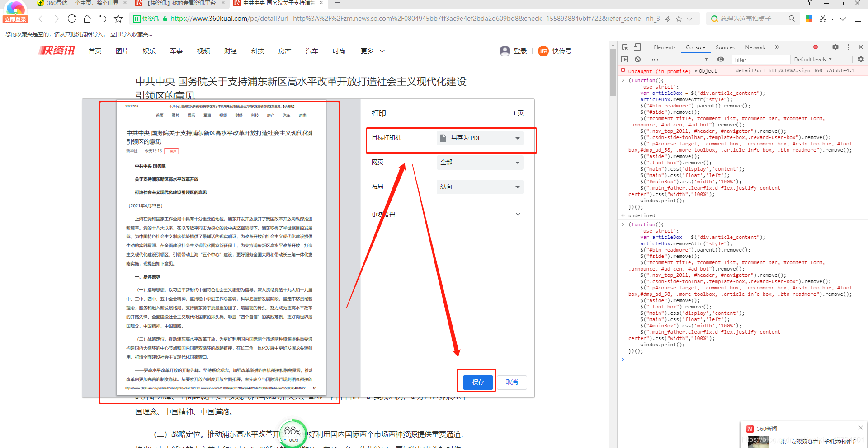Open the 布局 纵向 layout dropdown
868x448 pixels.
tap(480, 187)
